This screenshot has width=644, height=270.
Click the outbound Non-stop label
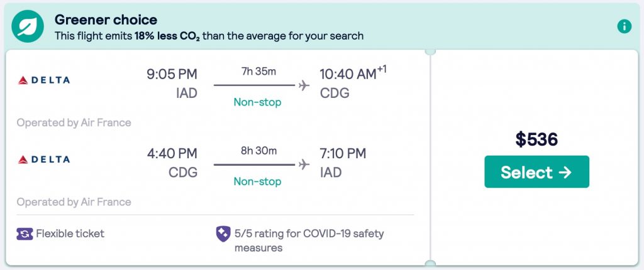tap(257, 102)
